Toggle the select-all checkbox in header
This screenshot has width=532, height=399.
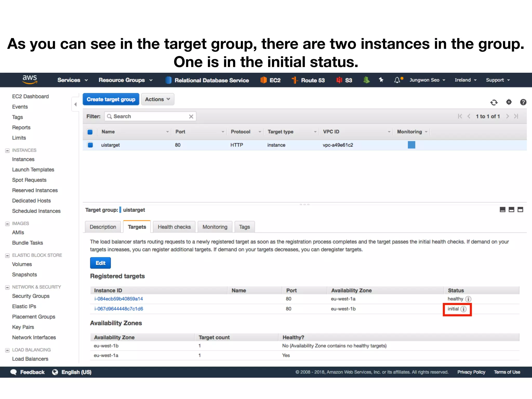tap(90, 132)
